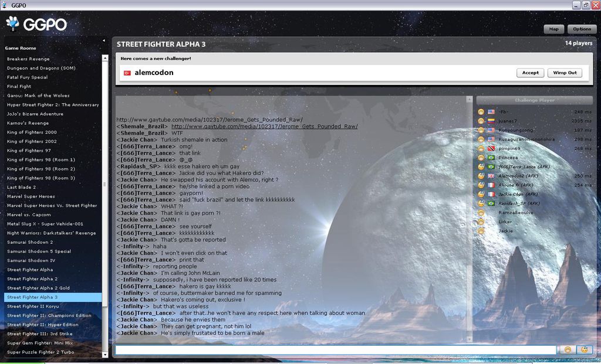The image size is (601, 364).
Task: Click the UK flag beside Alemcodon2
Action: 491,176
